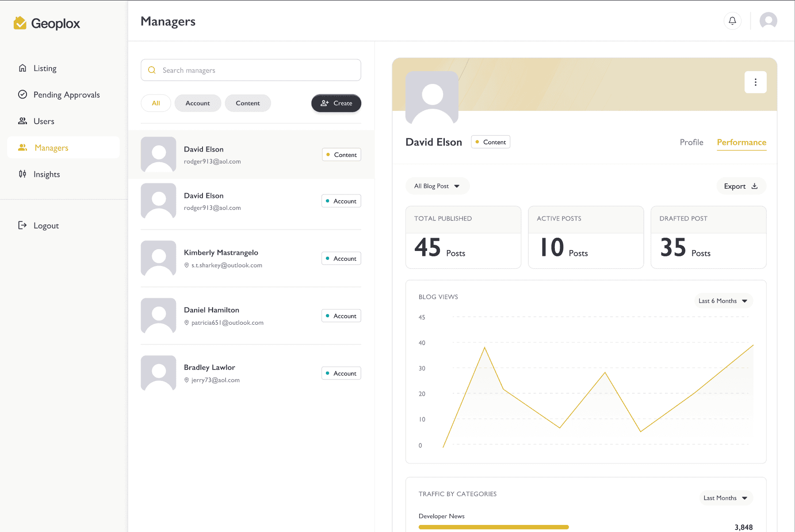Click the Total Published 45 Posts card
Screen dimensions: 795x532
463,237
